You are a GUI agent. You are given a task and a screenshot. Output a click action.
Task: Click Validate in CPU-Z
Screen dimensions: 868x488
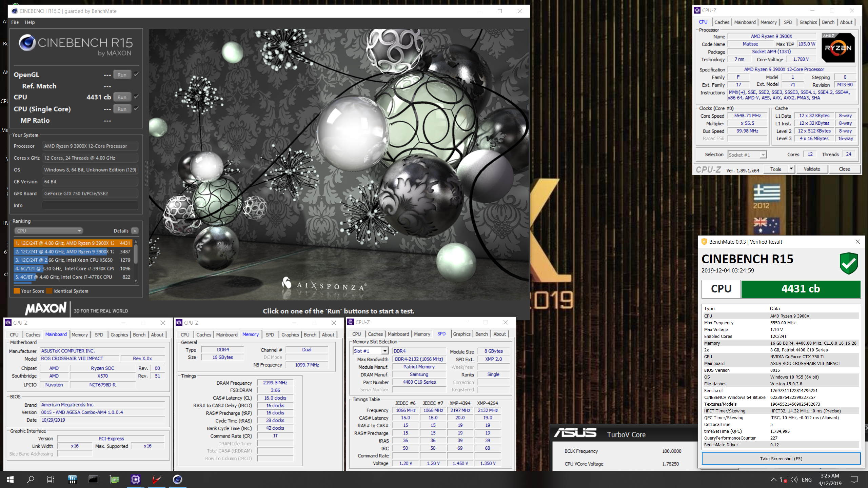[x=812, y=169]
